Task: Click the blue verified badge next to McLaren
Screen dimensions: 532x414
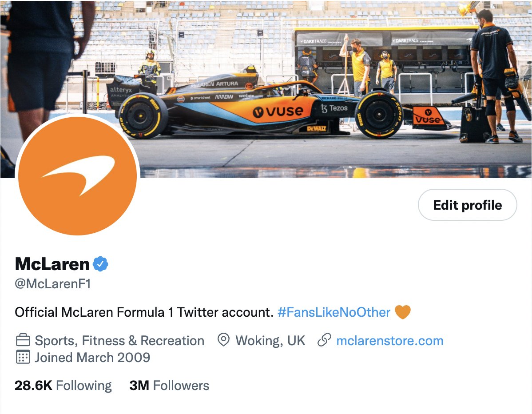Action: [100, 264]
